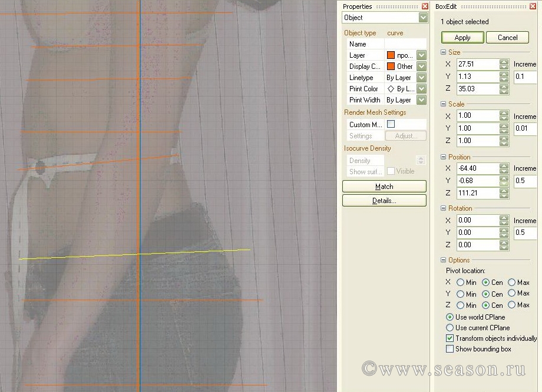Expand the Layer dropdown list

coord(421,55)
